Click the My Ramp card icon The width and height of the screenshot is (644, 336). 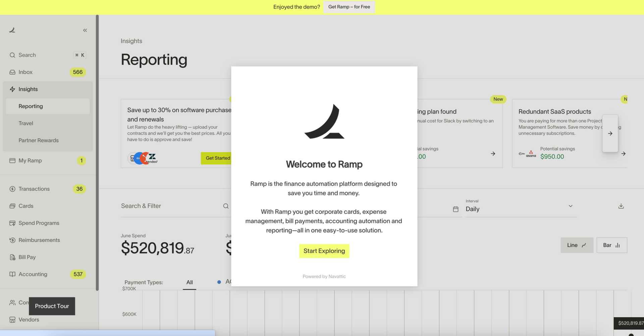coord(12,161)
